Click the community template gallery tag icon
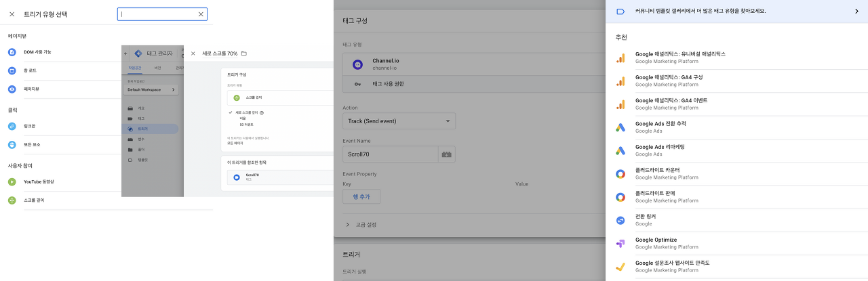This screenshot has width=868, height=281. (620, 11)
